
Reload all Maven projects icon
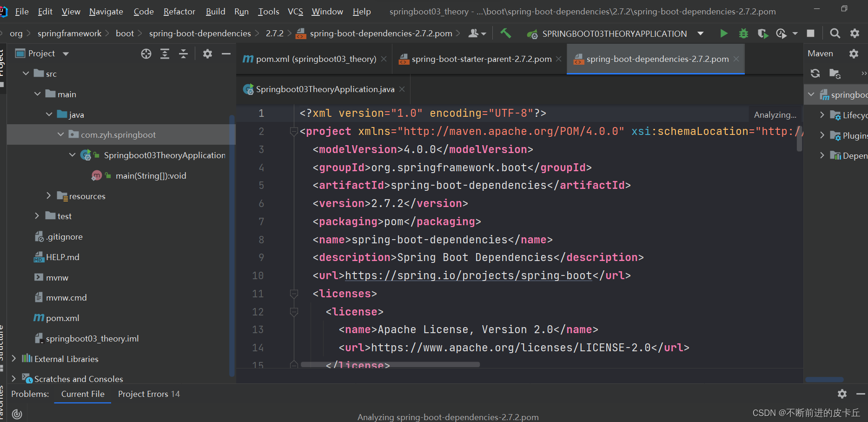815,74
